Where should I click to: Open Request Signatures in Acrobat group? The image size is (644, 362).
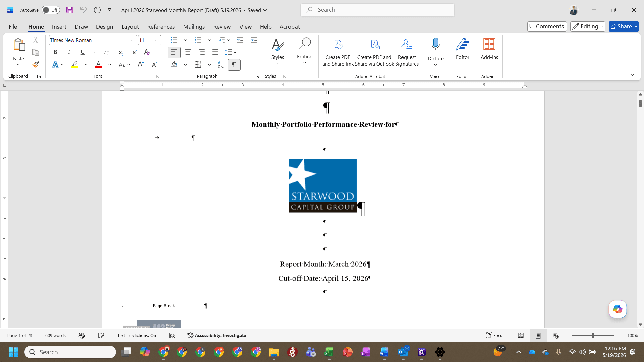407,52
